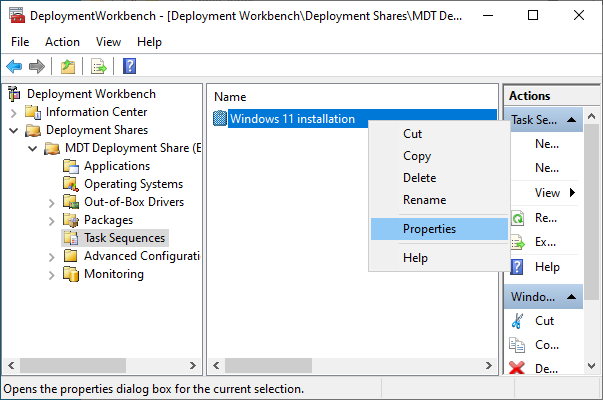
Task: Click the Deployment Workbench root icon
Action: pyautogui.click(x=14, y=94)
